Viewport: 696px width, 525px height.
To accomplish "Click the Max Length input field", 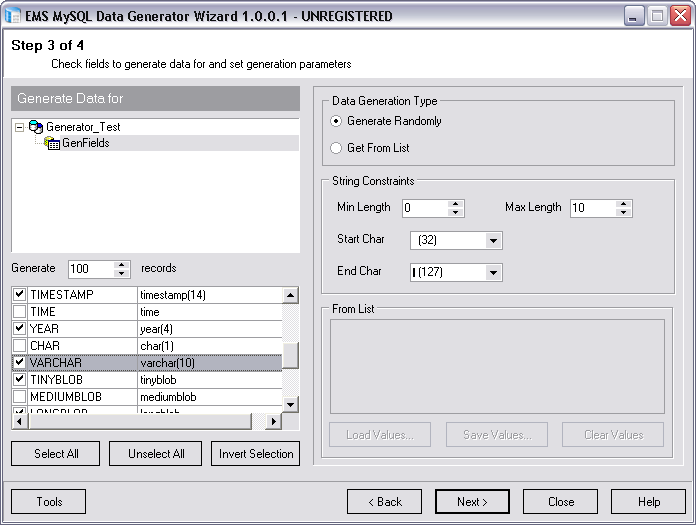I will tap(593, 208).
